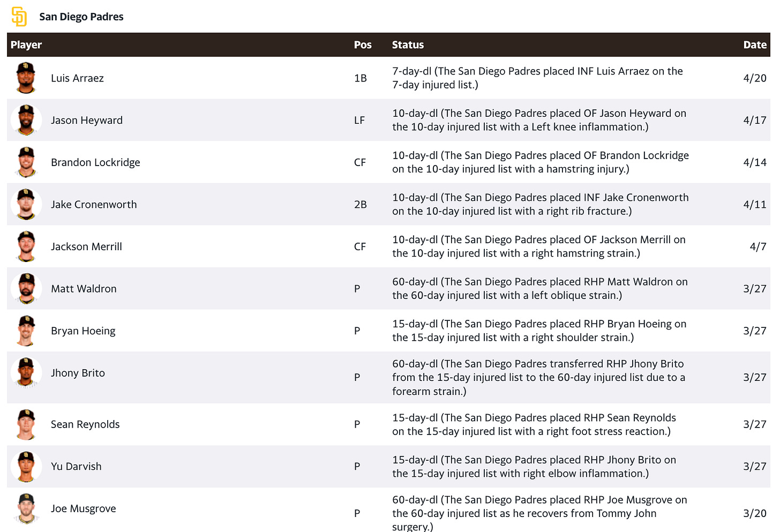Screen dimensions: 780x532
Task: Select player name Jackson Merrill
Action: (x=86, y=247)
